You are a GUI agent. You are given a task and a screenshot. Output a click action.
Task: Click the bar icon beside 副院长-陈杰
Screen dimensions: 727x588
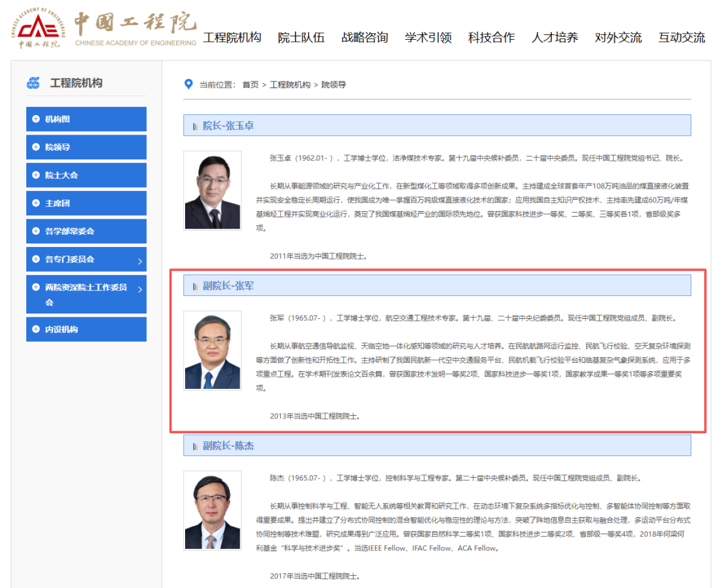pyautogui.click(x=195, y=446)
